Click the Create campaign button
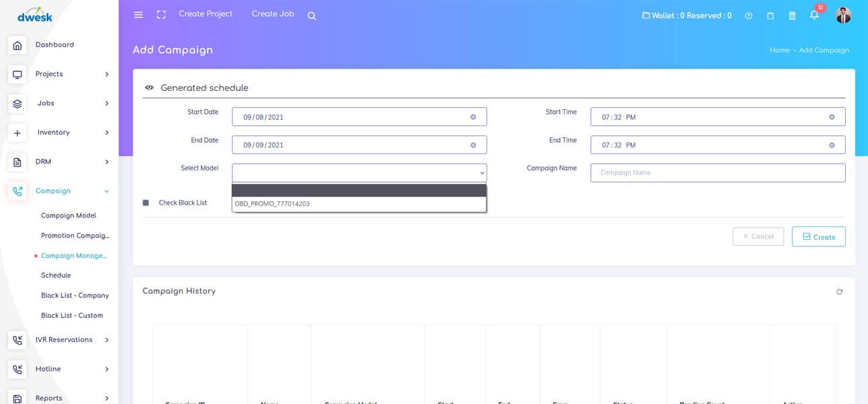 point(818,237)
